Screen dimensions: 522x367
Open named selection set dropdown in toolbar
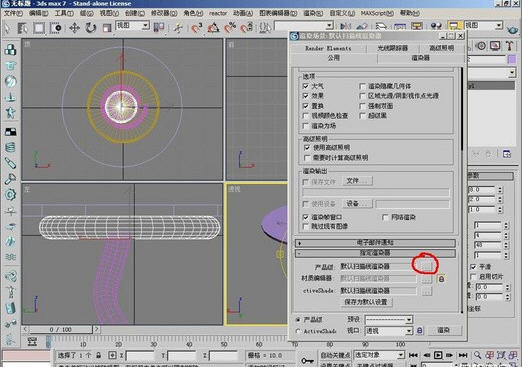pyautogui.click(x=304, y=26)
